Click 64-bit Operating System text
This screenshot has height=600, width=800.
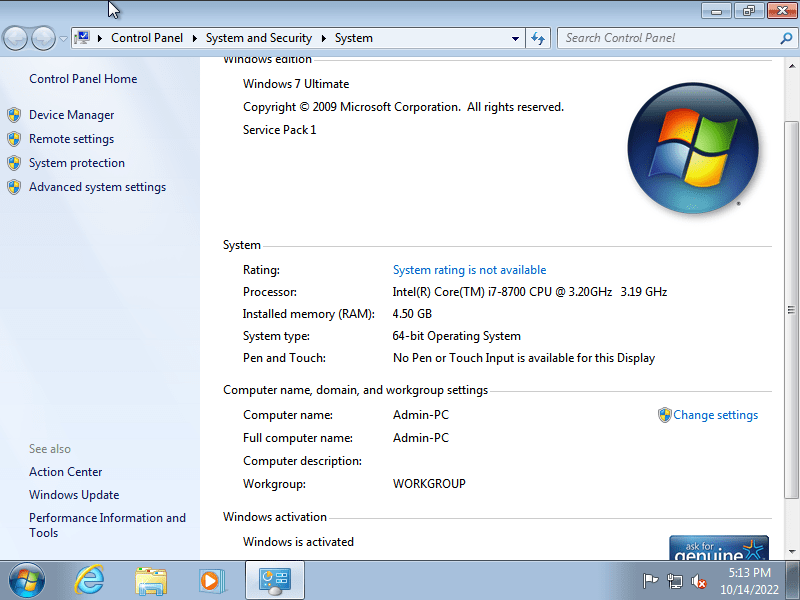click(x=457, y=336)
